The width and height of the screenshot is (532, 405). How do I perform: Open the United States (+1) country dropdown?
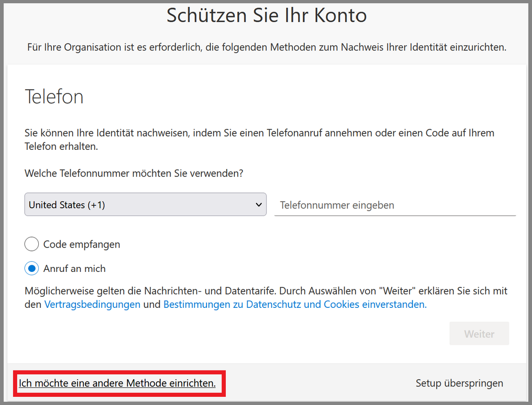(145, 204)
